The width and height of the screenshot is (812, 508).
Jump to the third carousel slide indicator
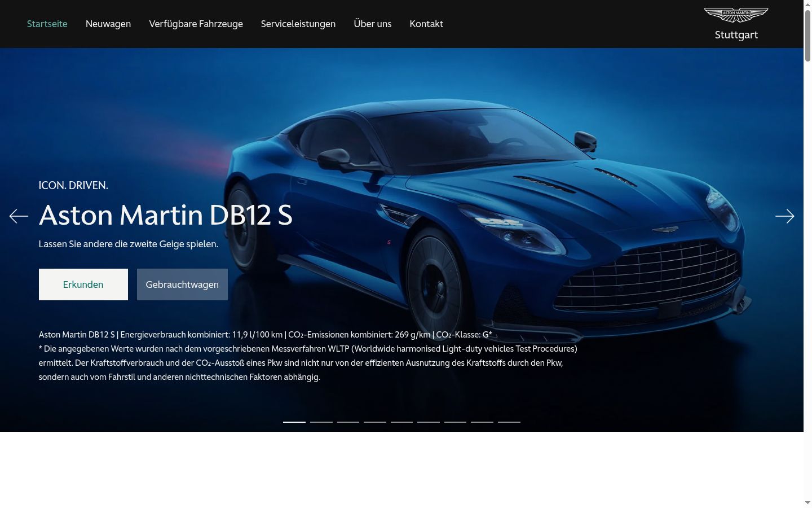[348, 422]
